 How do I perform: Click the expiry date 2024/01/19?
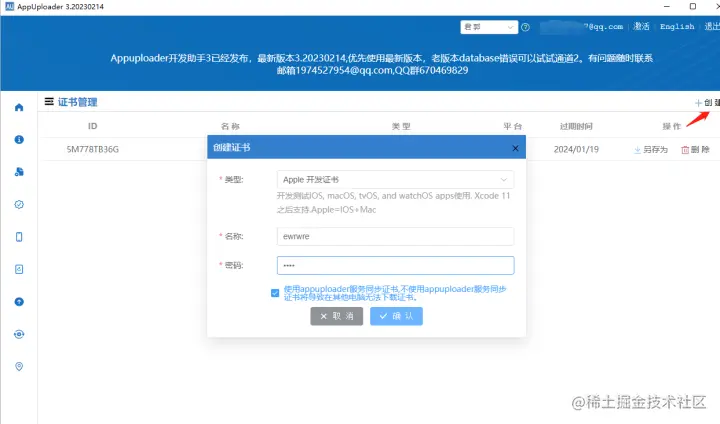pyautogui.click(x=576, y=149)
